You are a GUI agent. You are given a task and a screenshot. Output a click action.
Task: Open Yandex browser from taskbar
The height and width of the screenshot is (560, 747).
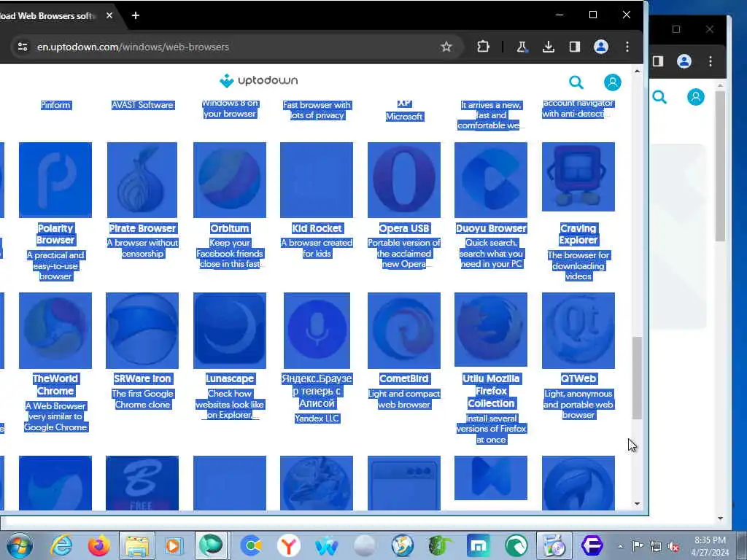(288, 545)
